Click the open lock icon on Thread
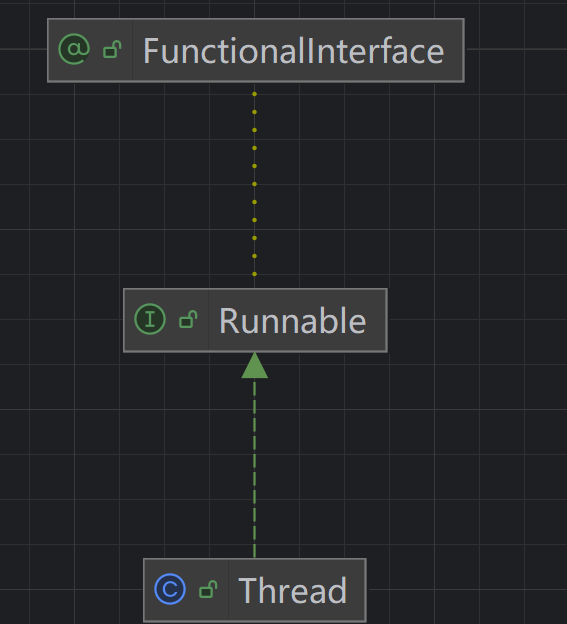 [x=208, y=589]
